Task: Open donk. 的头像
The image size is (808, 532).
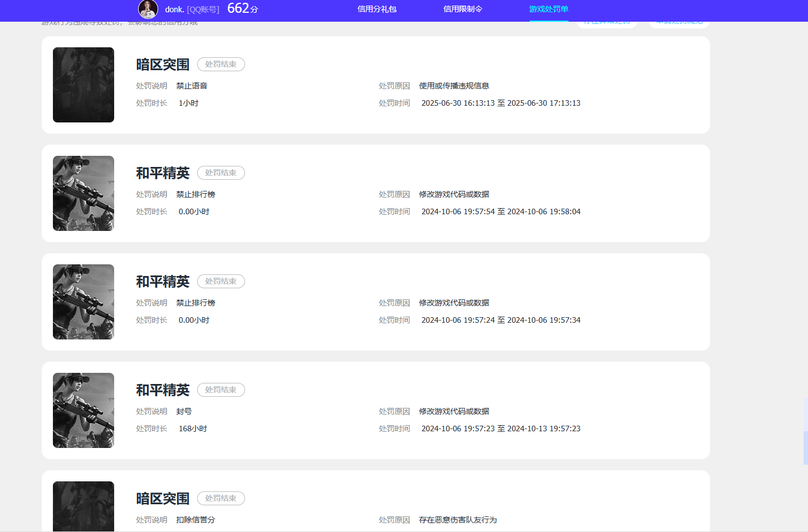Action: click(x=148, y=9)
